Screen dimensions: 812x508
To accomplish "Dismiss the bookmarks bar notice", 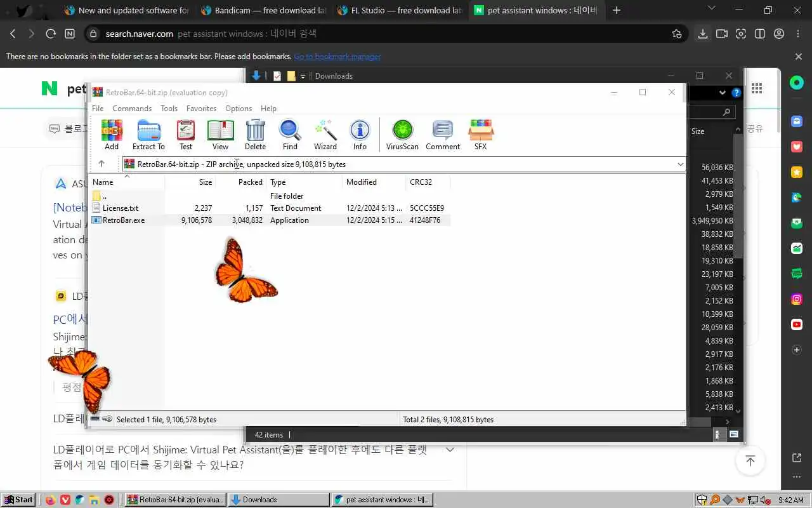I will coord(799,57).
